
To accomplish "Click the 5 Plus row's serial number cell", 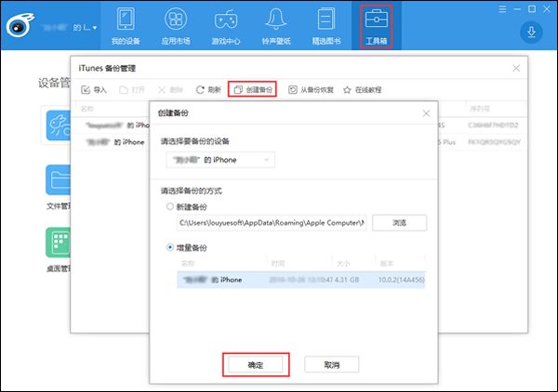I will 494,142.
